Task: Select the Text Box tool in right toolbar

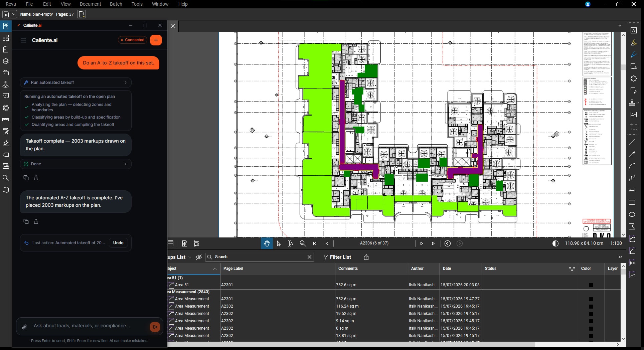Action: click(x=633, y=30)
